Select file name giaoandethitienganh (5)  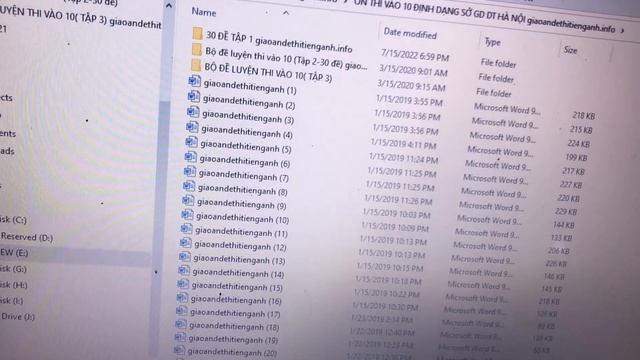pyautogui.click(x=246, y=146)
